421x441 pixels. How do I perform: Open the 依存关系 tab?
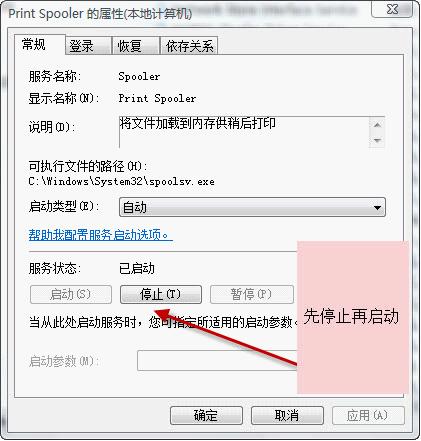pos(189,46)
